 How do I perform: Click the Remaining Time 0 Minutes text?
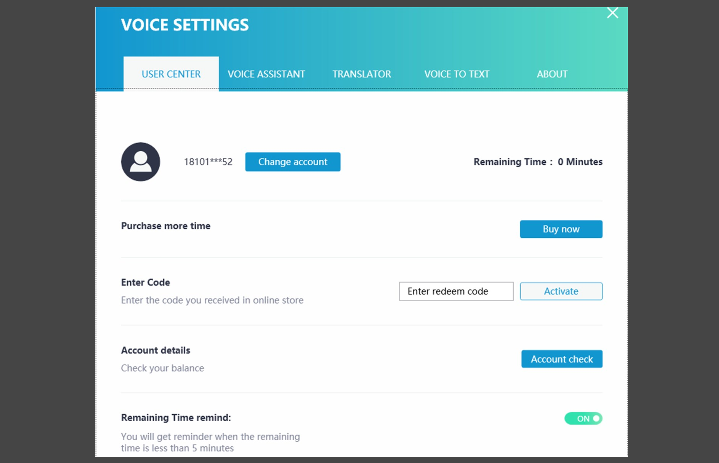538,162
